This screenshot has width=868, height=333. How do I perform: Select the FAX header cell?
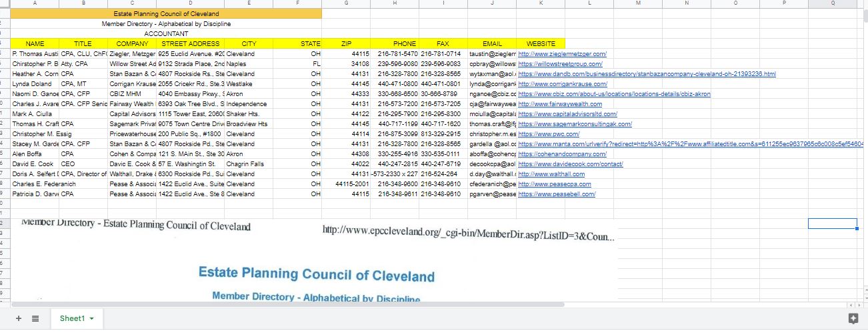443,43
